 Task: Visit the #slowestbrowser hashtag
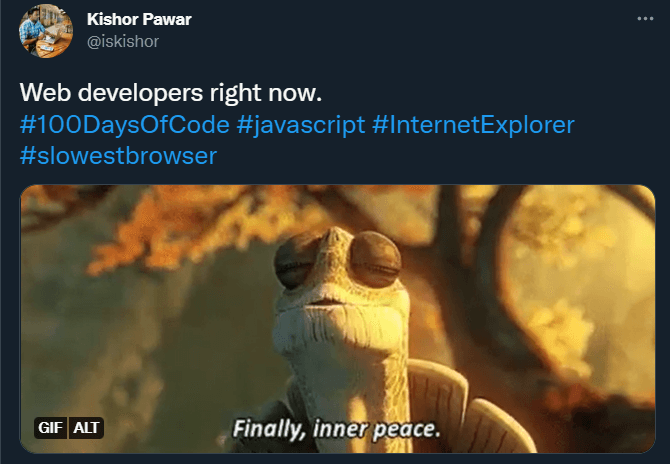point(118,156)
